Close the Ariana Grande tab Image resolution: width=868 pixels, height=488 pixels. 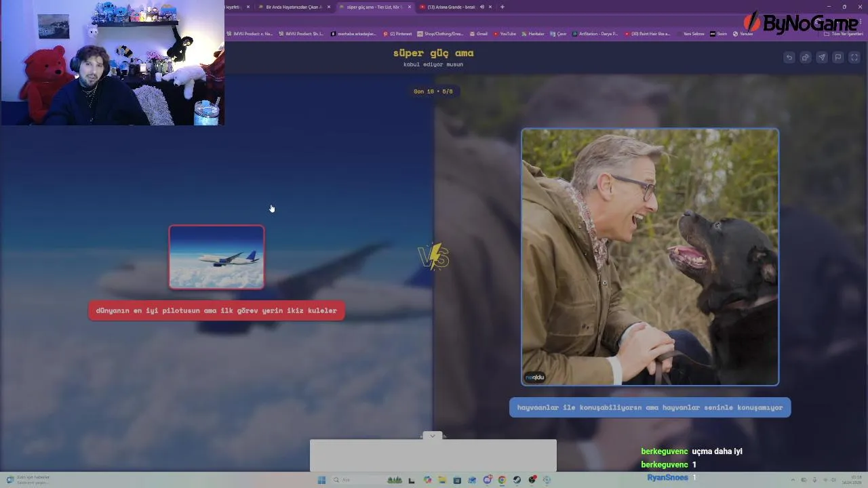490,7
